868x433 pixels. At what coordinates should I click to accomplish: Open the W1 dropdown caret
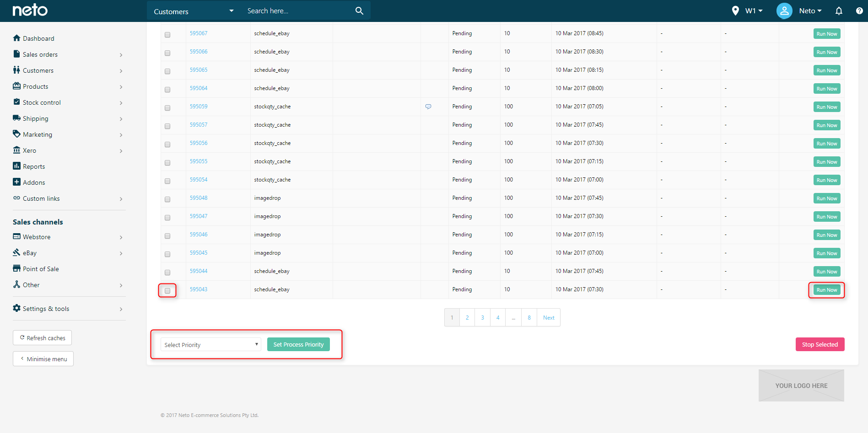(x=760, y=11)
